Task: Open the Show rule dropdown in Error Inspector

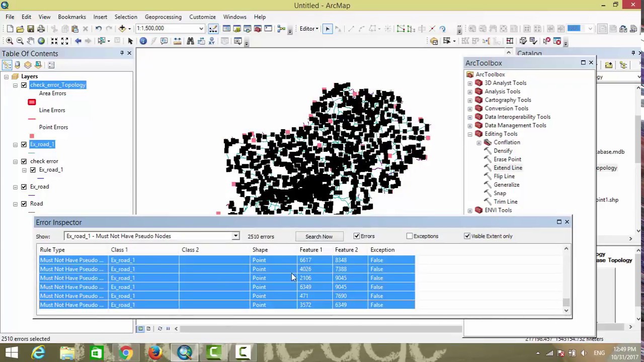Action: [x=234, y=236]
